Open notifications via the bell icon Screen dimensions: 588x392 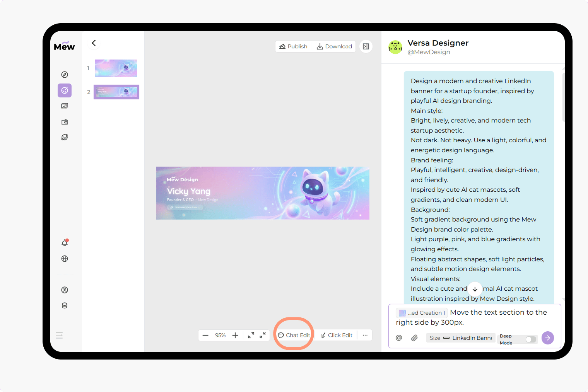click(65, 243)
